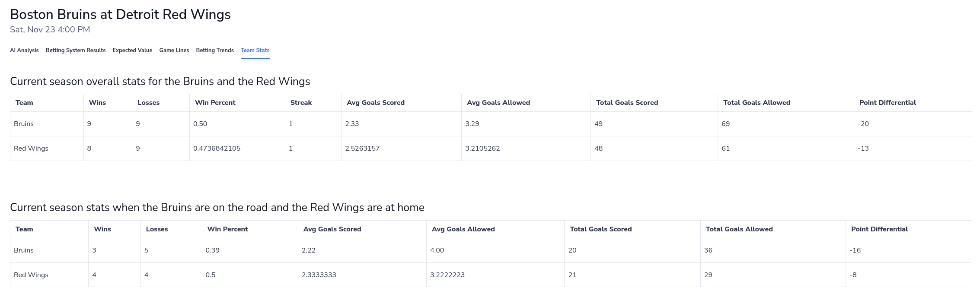Click the Bruins row in the road stats table
The width and height of the screenshot is (980, 297).
(x=24, y=250)
